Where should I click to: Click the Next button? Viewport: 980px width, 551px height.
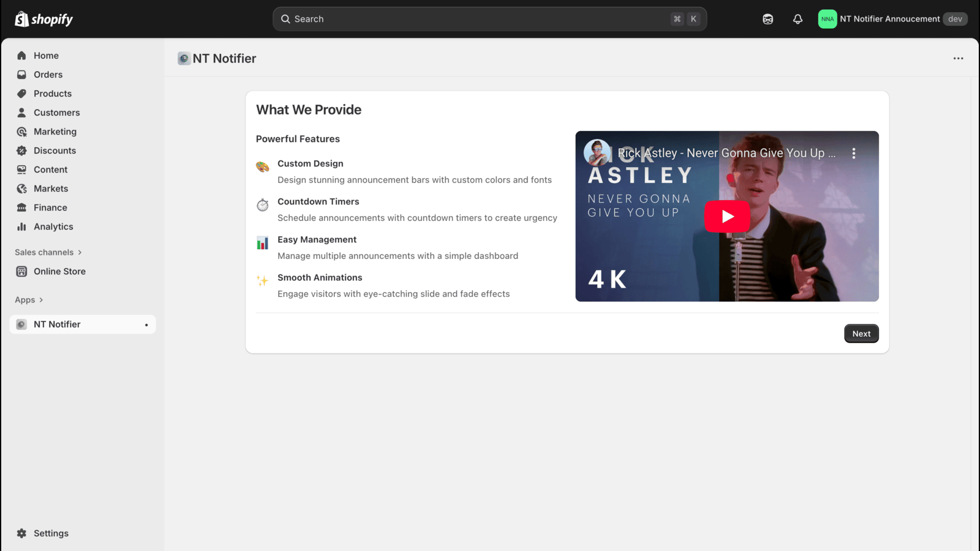861,334
